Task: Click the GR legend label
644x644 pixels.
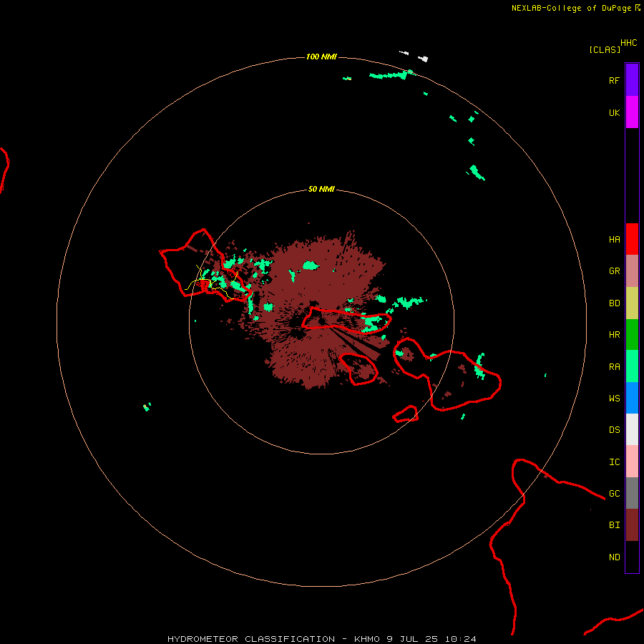Action: point(615,271)
